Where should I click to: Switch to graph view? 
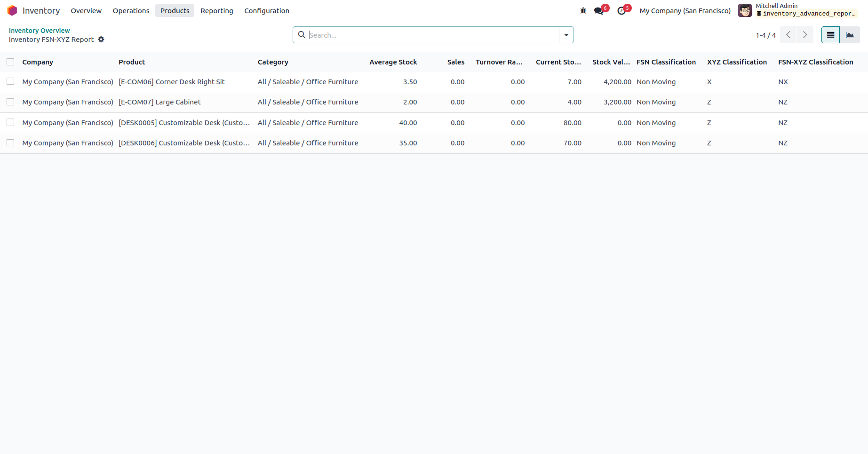pos(850,35)
